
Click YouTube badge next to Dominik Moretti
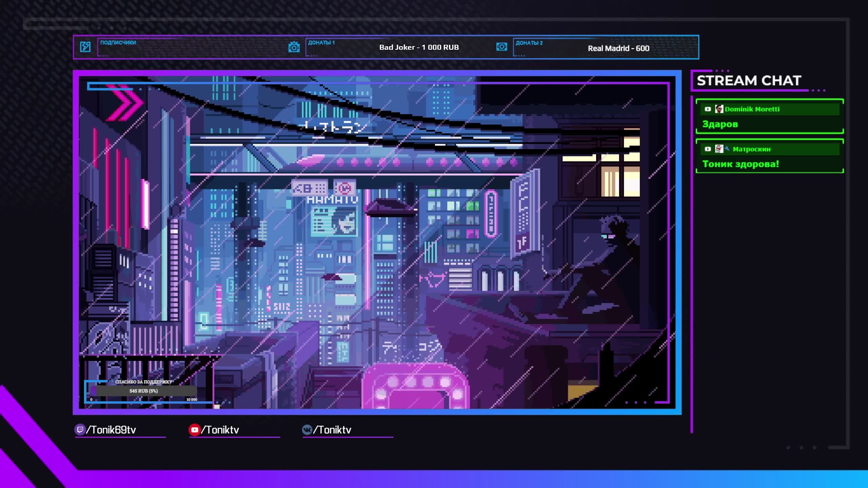click(x=708, y=109)
